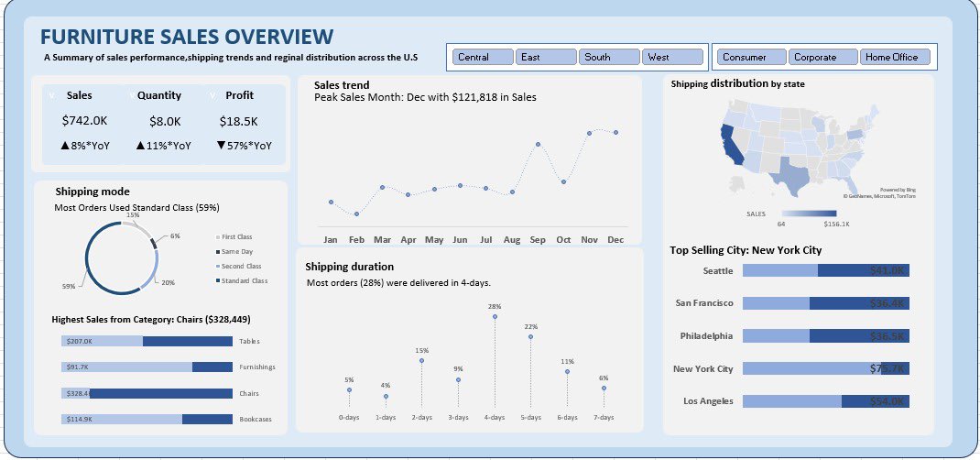This screenshot has width=980, height=460.
Task: Select the $8.0K quantity value
Action: [x=165, y=121]
